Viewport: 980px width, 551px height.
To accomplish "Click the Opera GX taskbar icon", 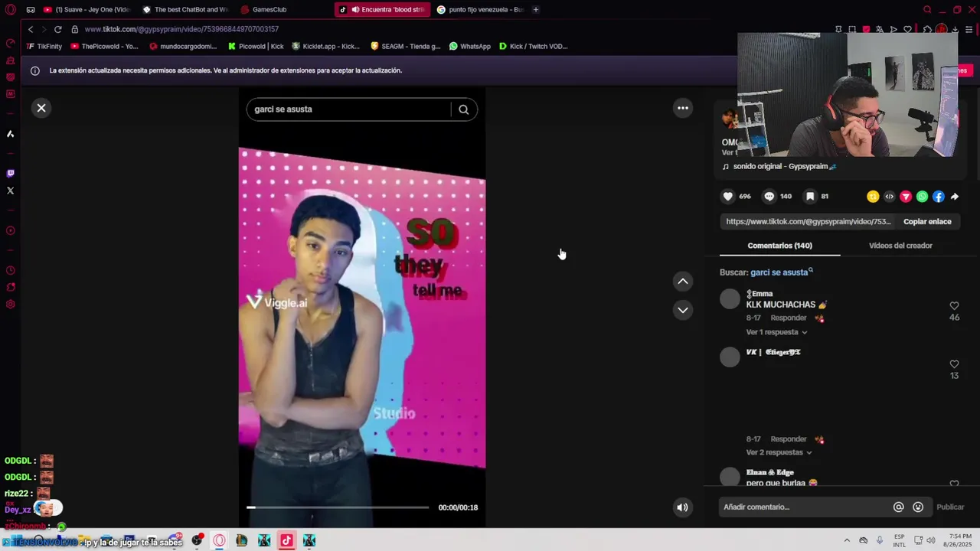I will coord(219,541).
